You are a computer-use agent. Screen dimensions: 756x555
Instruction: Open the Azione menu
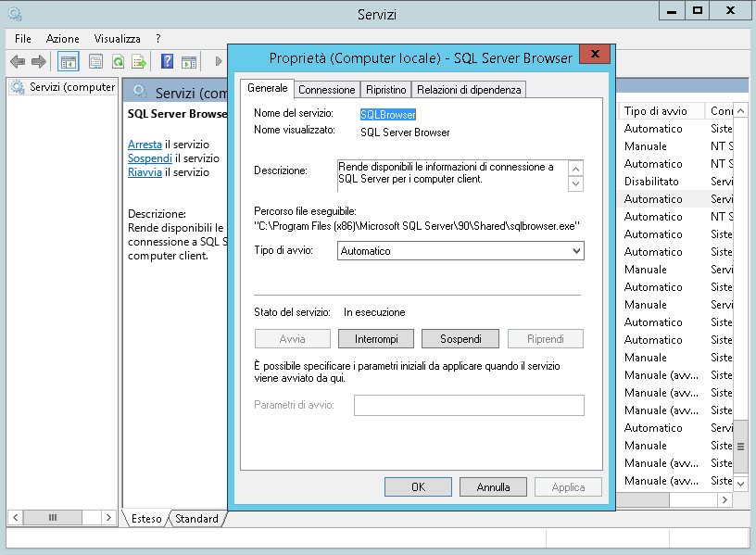pos(63,39)
